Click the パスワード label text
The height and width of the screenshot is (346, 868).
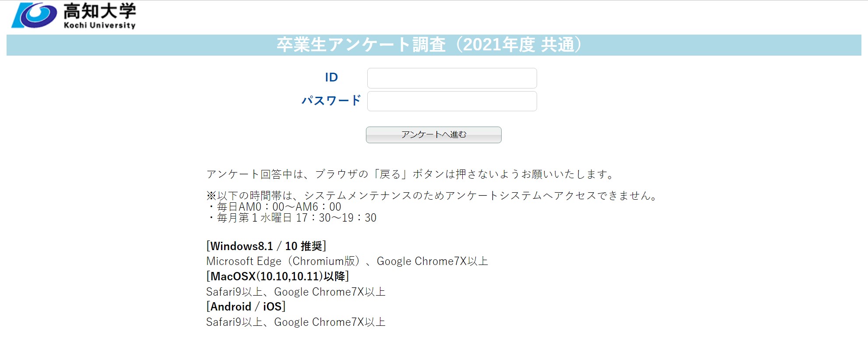tap(331, 101)
